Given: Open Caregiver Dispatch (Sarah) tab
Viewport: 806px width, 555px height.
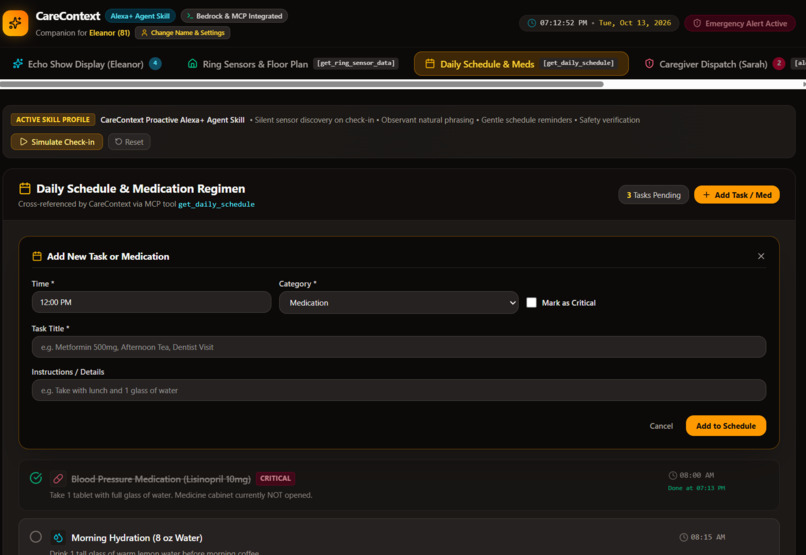Looking at the screenshot, I should pos(713,64).
